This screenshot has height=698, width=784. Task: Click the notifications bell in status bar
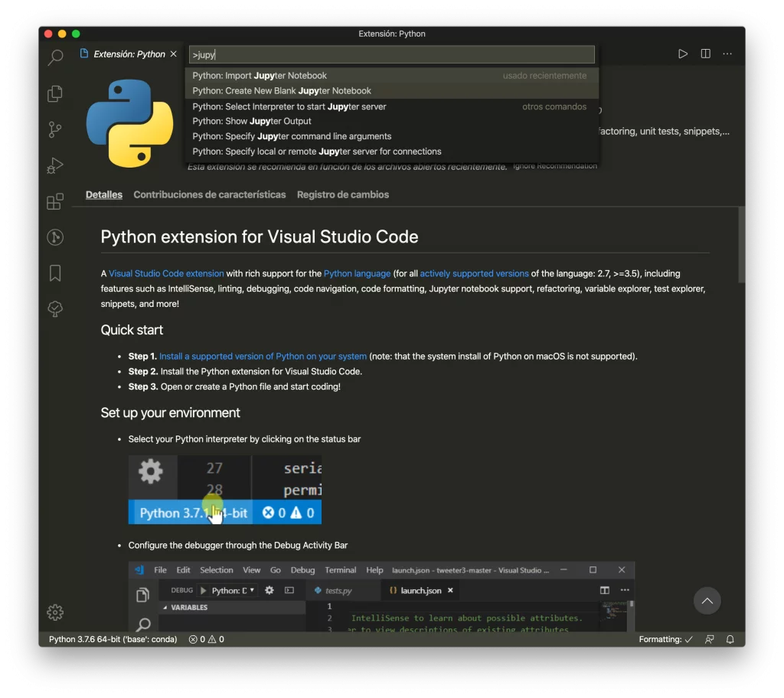tap(730, 639)
